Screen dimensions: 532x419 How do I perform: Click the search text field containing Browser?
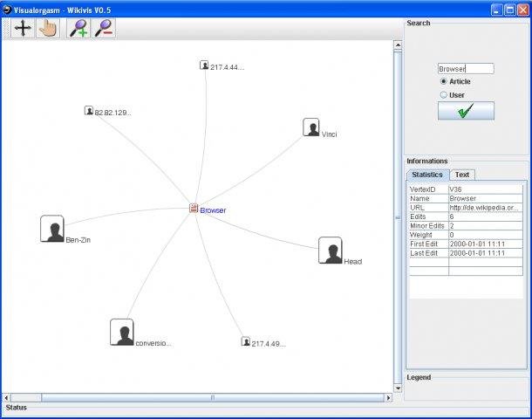466,68
